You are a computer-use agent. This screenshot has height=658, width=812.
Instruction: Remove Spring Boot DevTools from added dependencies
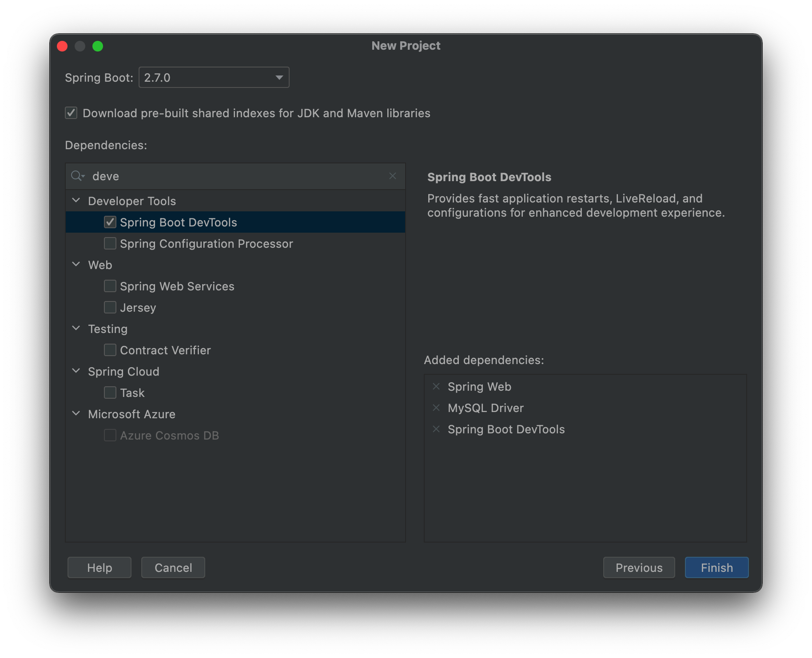pyautogui.click(x=436, y=429)
